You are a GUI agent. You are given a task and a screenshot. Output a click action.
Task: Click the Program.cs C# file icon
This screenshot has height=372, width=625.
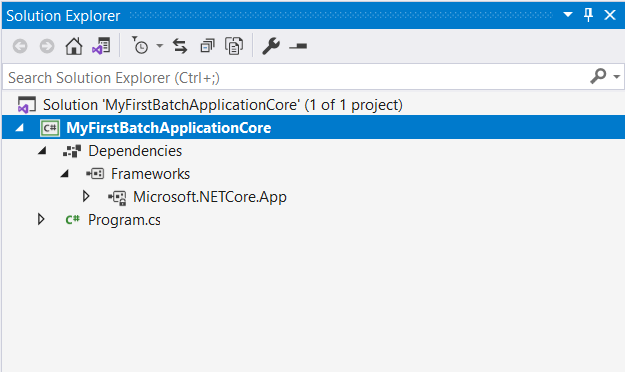(x=73, y=220)
